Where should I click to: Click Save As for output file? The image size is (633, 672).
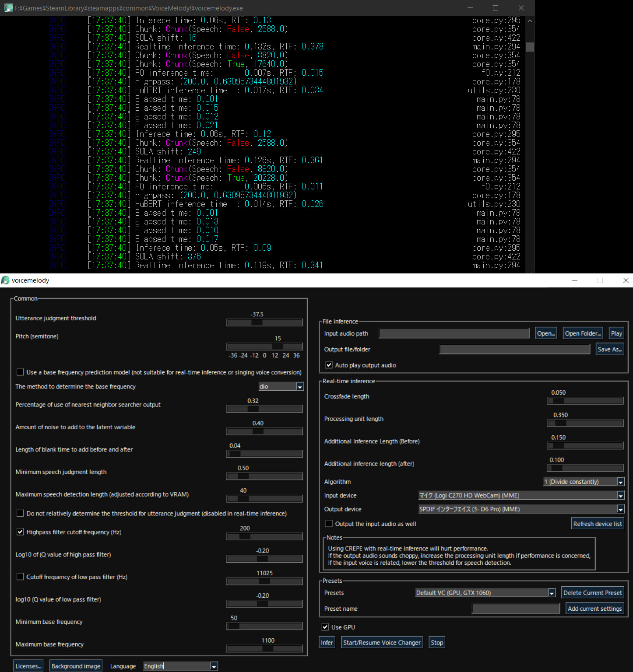click(x=609, y=349)
